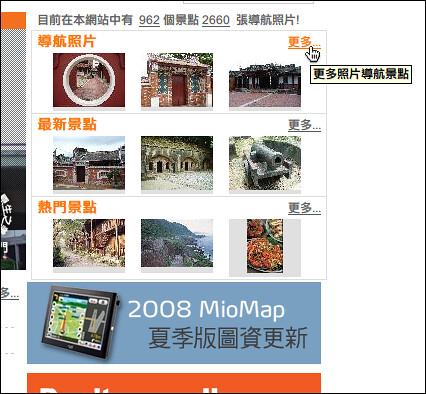Open the round moon gate photo thumbnail
This screenshot has height=394, width=426.
tap(89, 80)
